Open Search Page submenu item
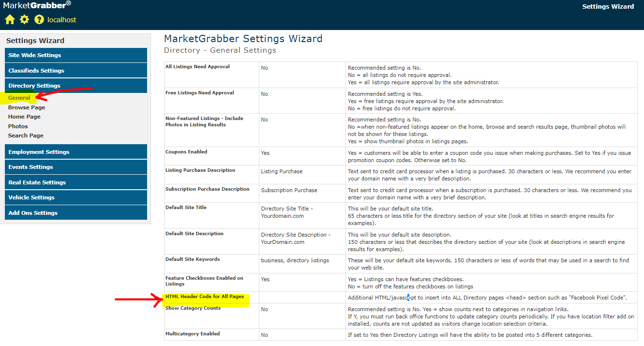Image resolution: width=644 pixels, height=346 pixels. tap(26, 135)
